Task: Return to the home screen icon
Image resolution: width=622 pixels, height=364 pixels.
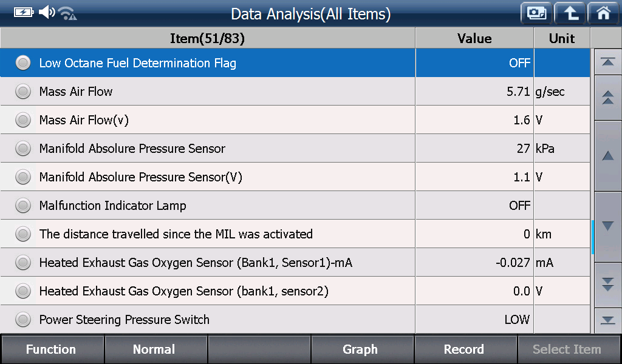Action: click(x=603, y=13)
